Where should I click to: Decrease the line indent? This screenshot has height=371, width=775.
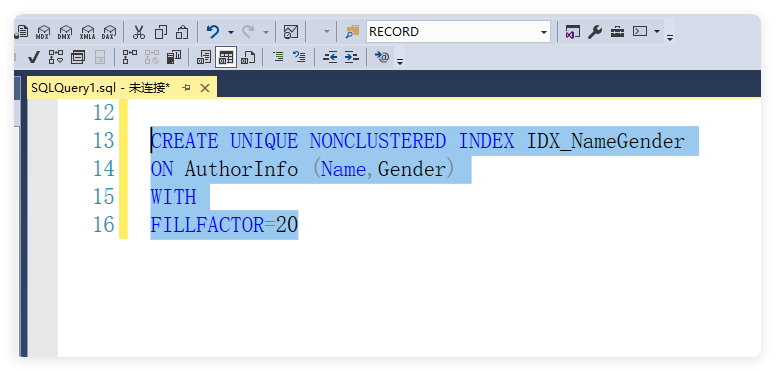tap(330, 57)
